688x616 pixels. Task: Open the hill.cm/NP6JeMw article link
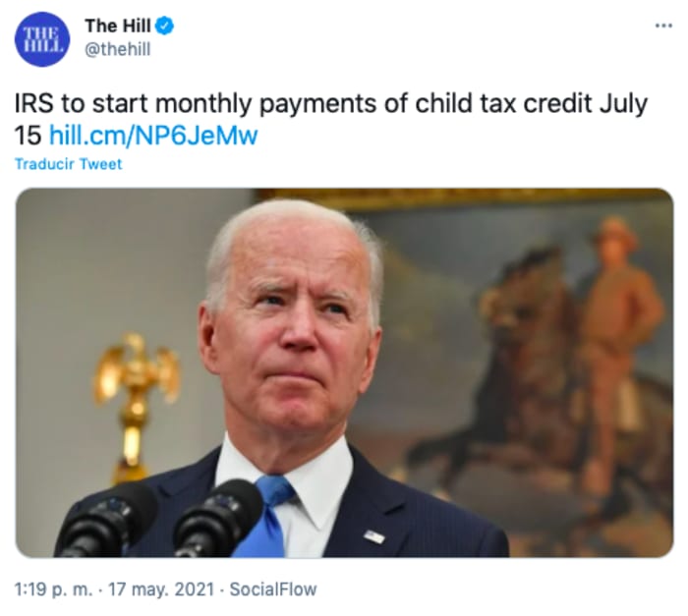[153, 136]
